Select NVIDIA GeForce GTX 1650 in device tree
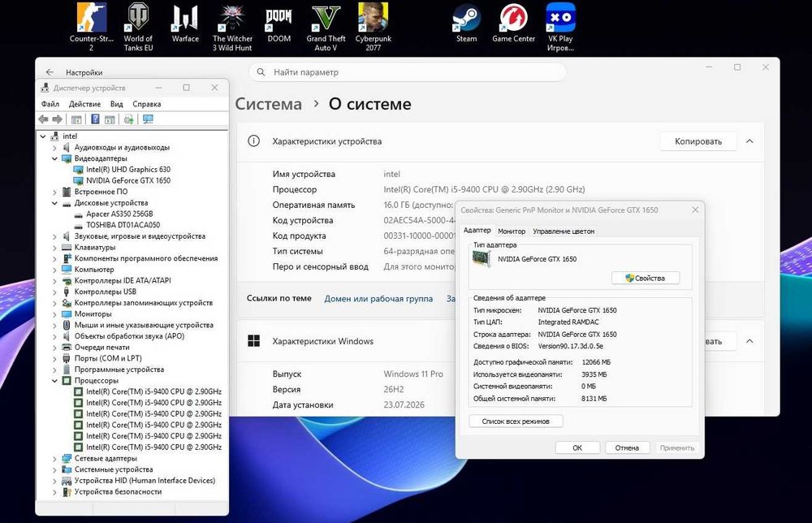This screenshot has height=523, width=812. click(x=128, y=181)
